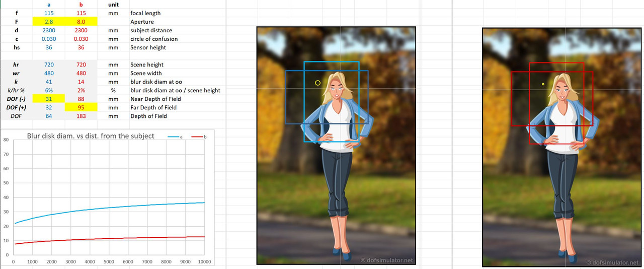Click the value 41 in the k row
Image resolution: width=644 pixels, height=269 pixels.
pos(49,82)
